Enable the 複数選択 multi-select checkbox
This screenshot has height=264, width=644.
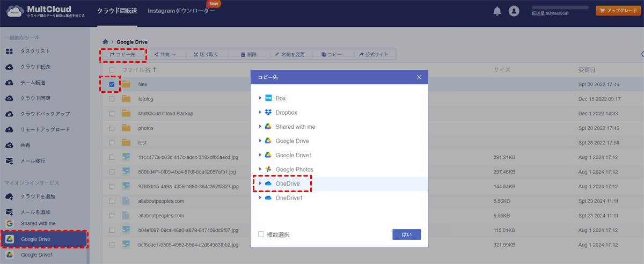tap(261, 234)
